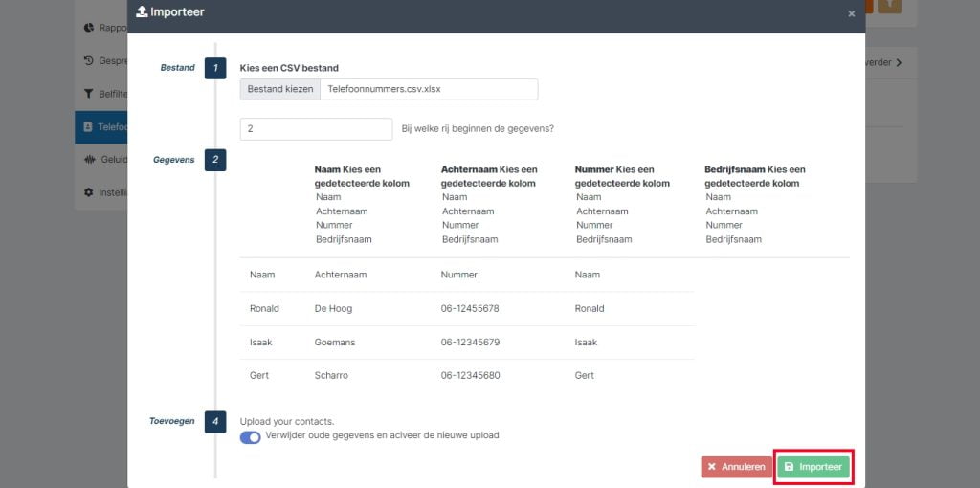This screenshot has width=980, height=488.
Task: Cancel the import with Annuleren
Action: tap(737, 467)
